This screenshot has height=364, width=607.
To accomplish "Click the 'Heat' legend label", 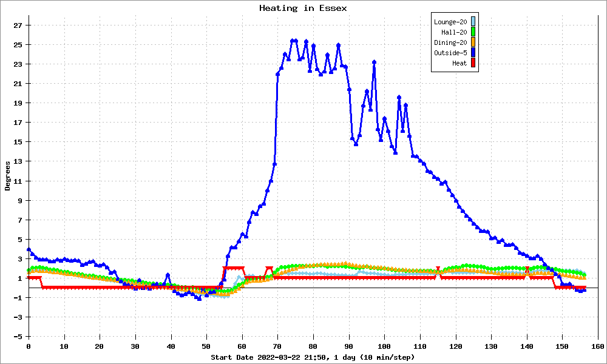I will (459, 64).
